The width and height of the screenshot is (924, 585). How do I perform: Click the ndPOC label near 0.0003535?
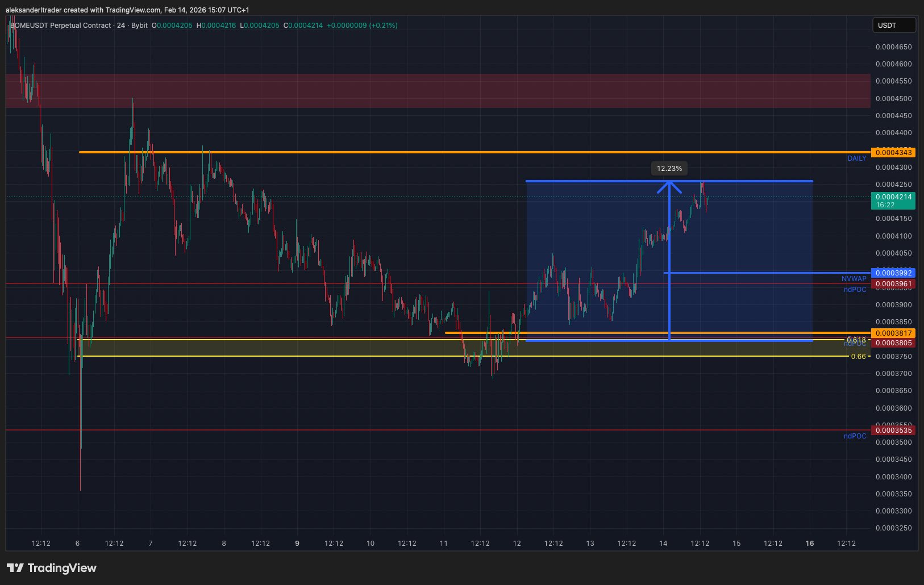pos(855,436)
